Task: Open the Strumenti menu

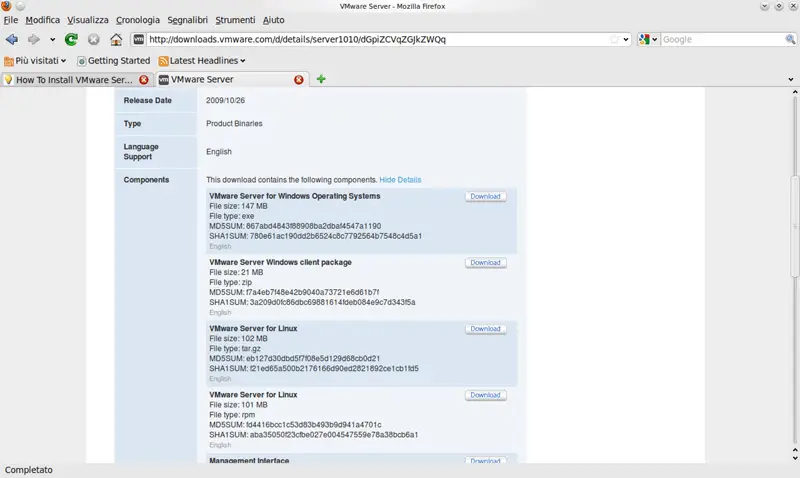Action: 235,20
